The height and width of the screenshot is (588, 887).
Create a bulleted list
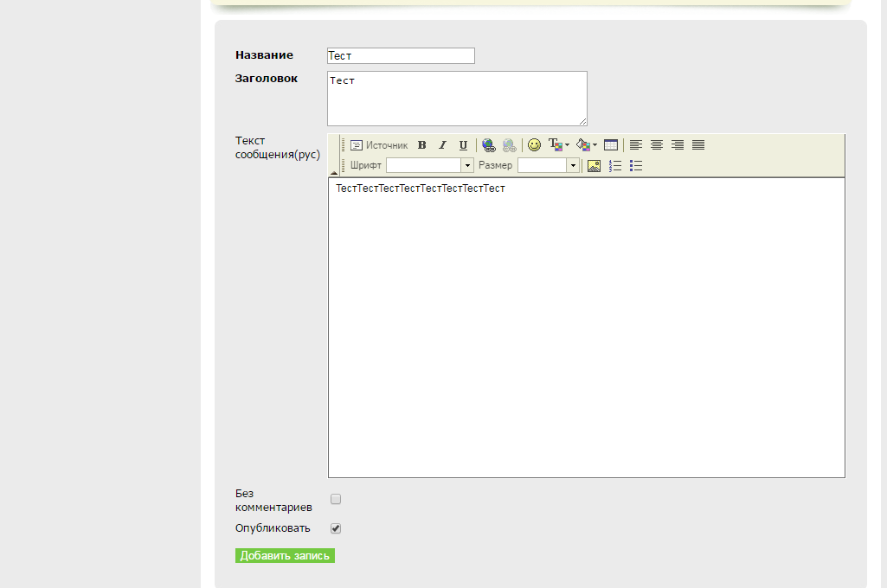click(x=636, y=166)
